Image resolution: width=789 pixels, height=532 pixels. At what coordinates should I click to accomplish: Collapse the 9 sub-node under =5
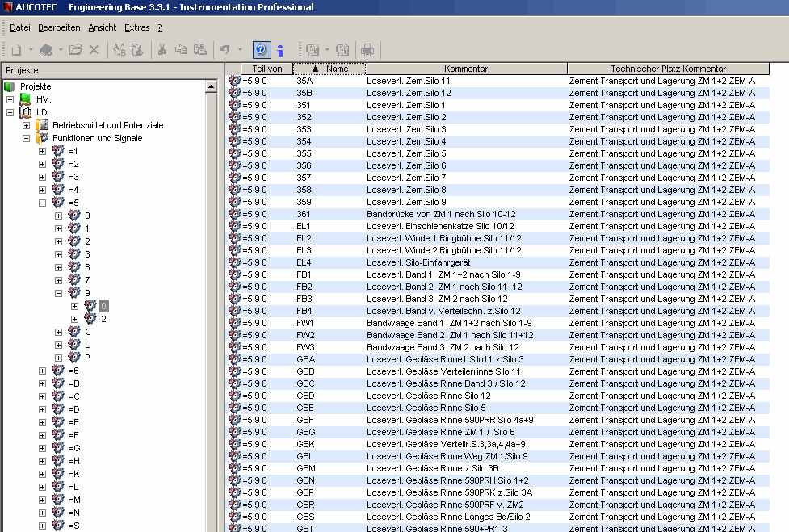coord(58,293)
